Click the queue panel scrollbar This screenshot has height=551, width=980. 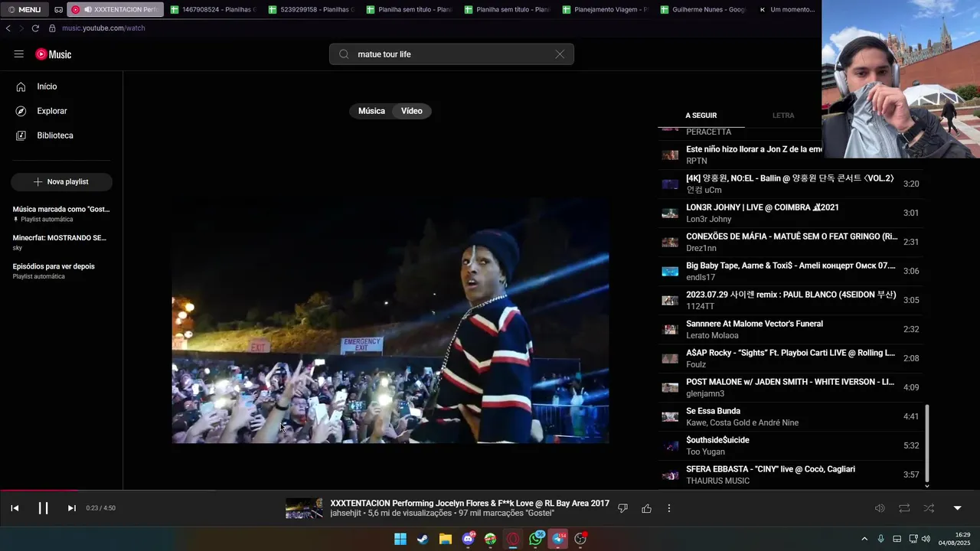point(927,442)
